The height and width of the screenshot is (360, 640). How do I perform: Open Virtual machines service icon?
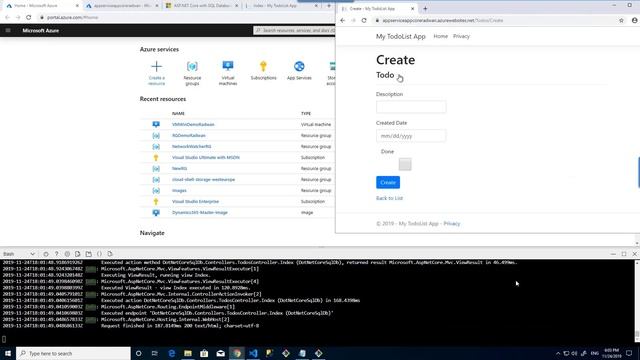228,73
